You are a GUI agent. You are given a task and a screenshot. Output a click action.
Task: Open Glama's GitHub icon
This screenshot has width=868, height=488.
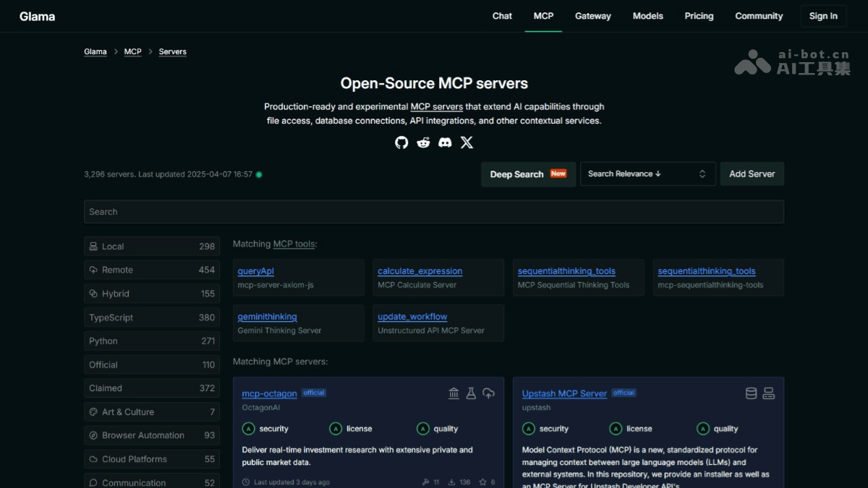tap(401, 142)
